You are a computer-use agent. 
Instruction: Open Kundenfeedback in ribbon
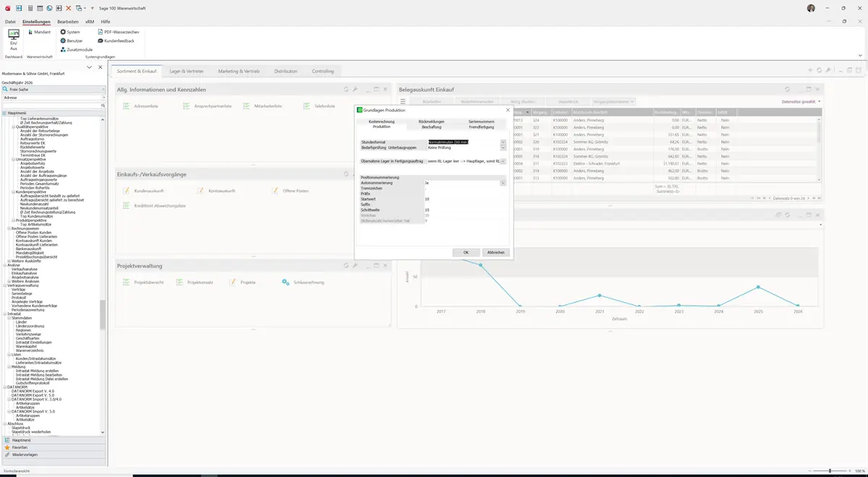click(x=116, y=40)
